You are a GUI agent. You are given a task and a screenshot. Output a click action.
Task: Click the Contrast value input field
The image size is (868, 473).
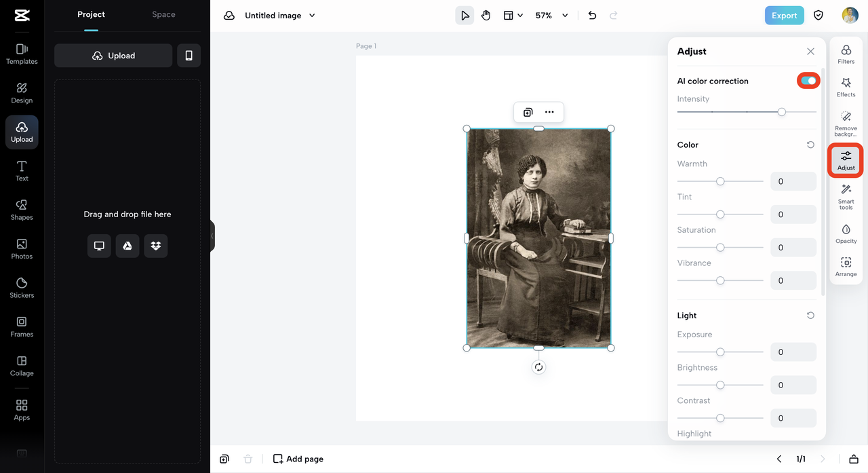coord(793,418)
